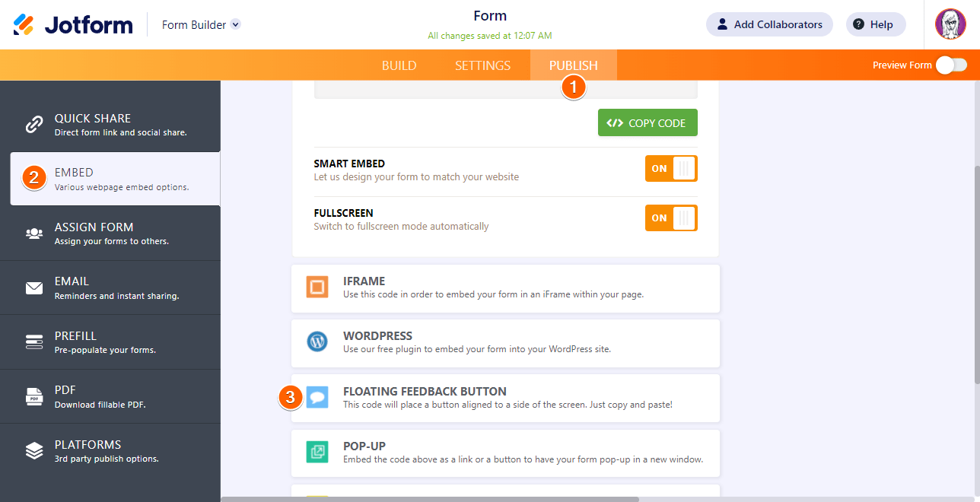Click the Jotform logo icon
The width and height of the screenshot is (980, 502).
(x=24, y=24)
